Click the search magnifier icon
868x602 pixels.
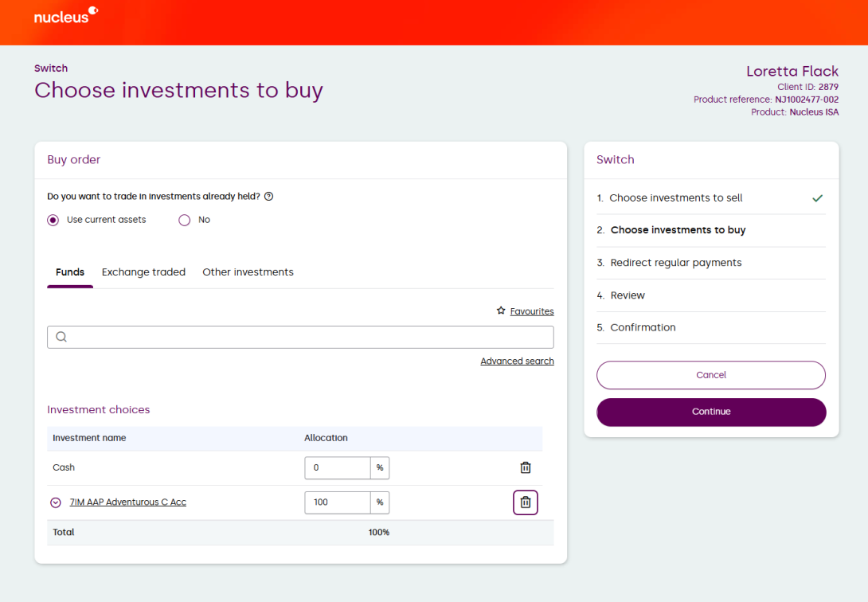tap(61, 337)
